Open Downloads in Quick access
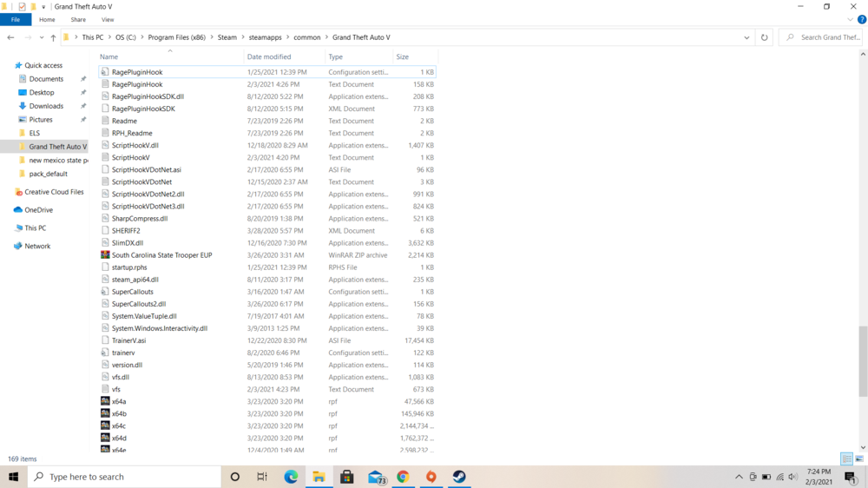Screen dimensions: 868x488 46,106
